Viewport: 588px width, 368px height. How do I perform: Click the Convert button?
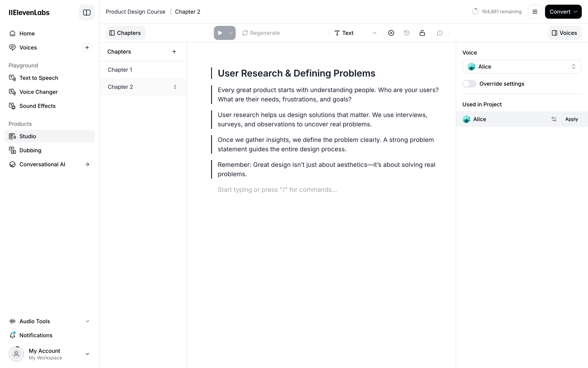pyautogui.click(x=563, y=12)
